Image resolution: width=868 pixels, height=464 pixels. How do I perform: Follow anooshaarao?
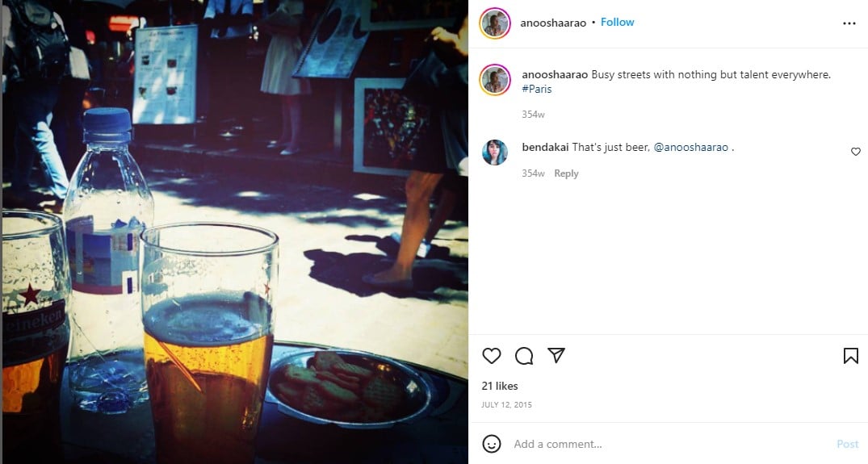tap(617, 22)
